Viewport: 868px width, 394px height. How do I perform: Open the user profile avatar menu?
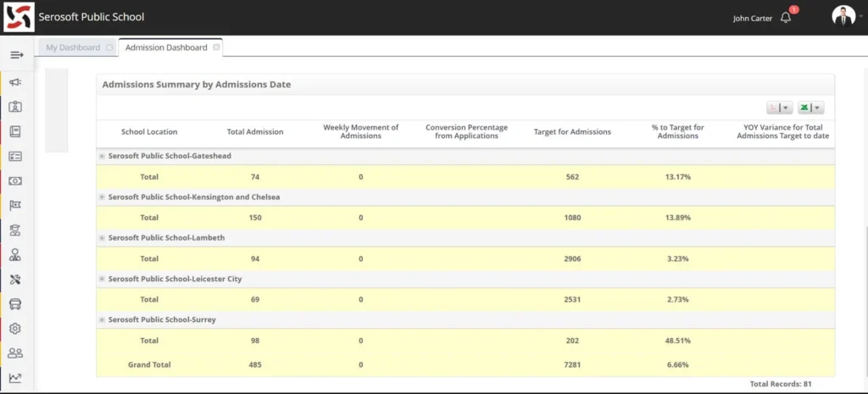click(x=843, y=17)
